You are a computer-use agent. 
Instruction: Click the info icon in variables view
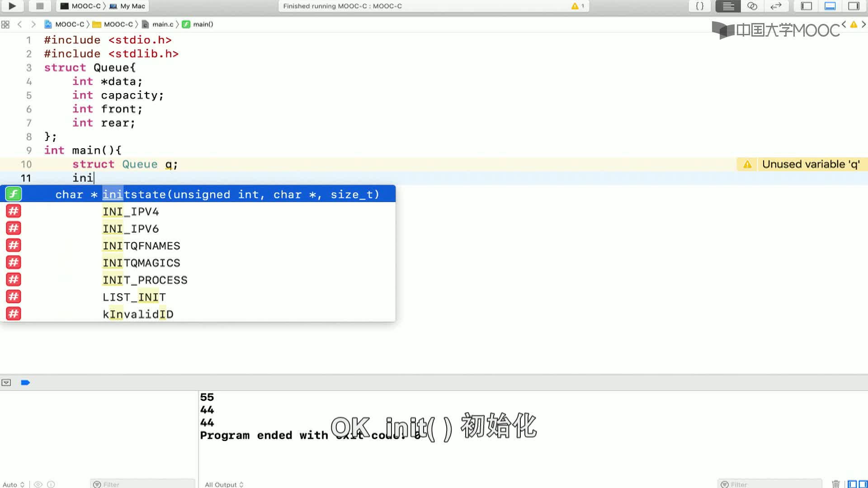click(x=51, y=484)
